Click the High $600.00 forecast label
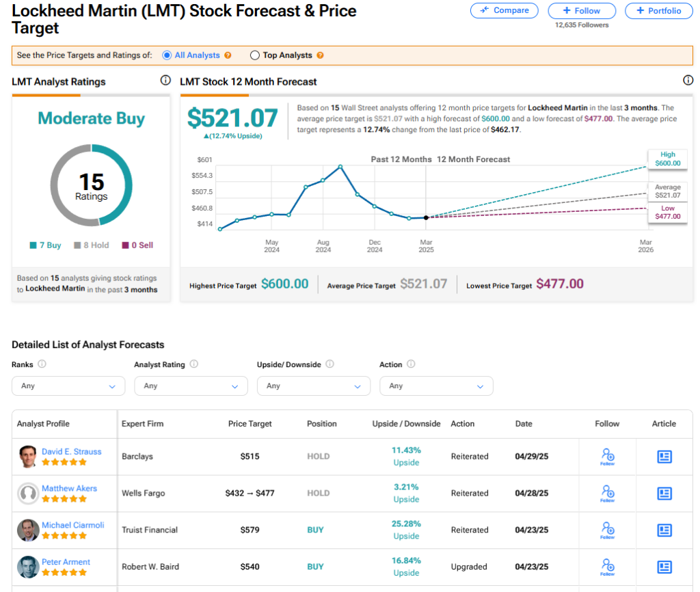This screenshot has height=592, width=700. 667,159
